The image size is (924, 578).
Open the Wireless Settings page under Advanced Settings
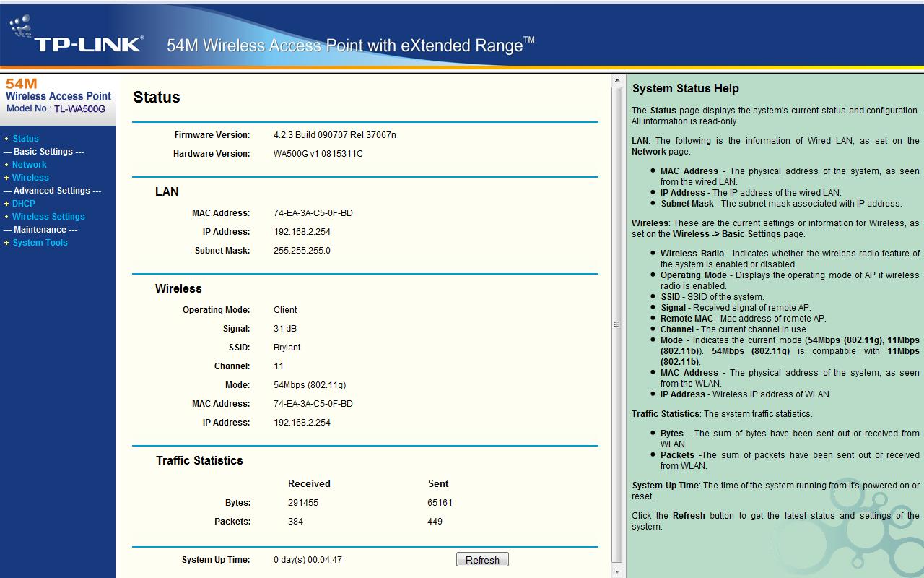[48, 216]
